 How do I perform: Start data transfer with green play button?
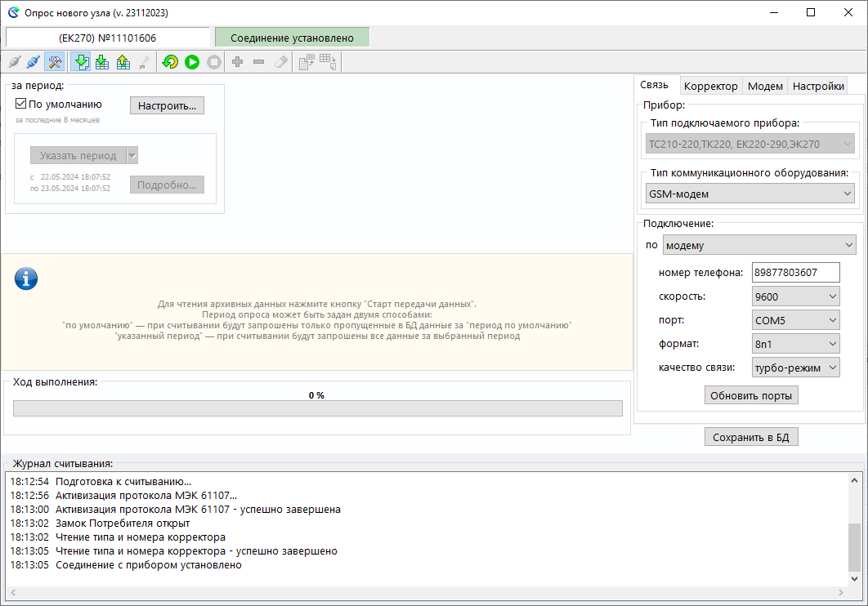pos(192,62)
